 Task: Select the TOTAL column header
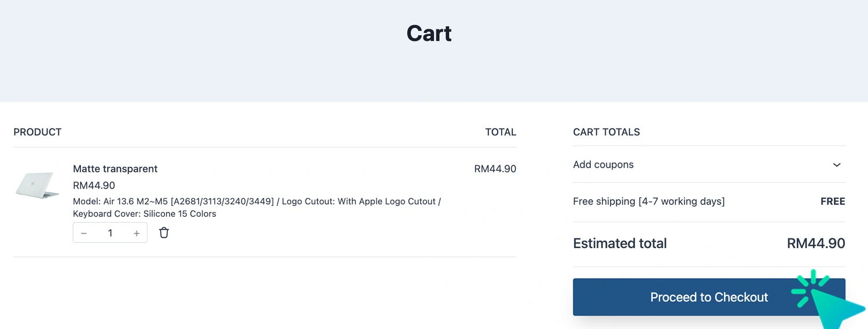coord(501,132)
